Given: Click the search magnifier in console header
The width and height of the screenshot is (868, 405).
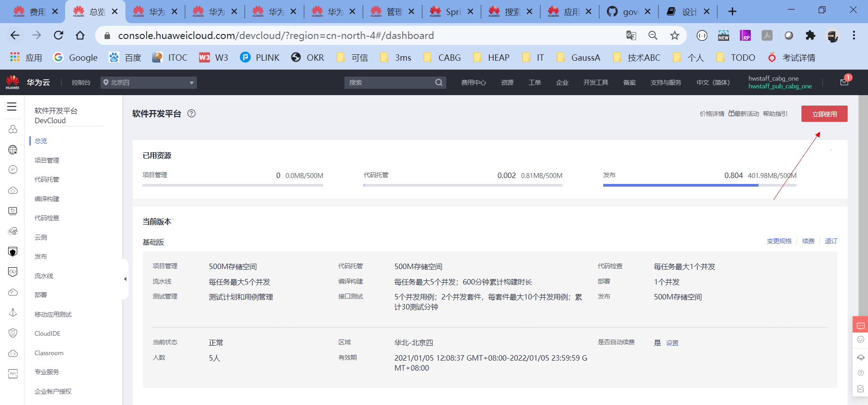Looking at the screenshot, I should [439, 82].
